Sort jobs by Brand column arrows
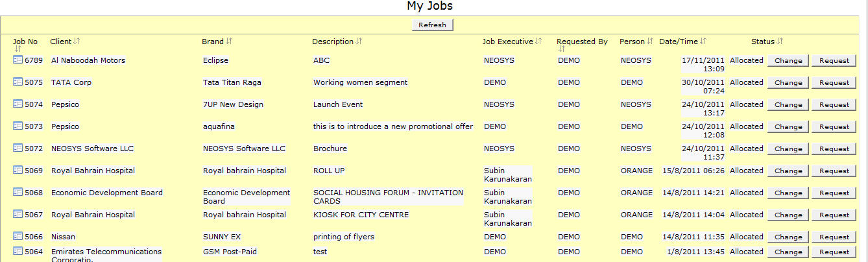Viewport: 868px width, 262px height. [x=229, y=42]
